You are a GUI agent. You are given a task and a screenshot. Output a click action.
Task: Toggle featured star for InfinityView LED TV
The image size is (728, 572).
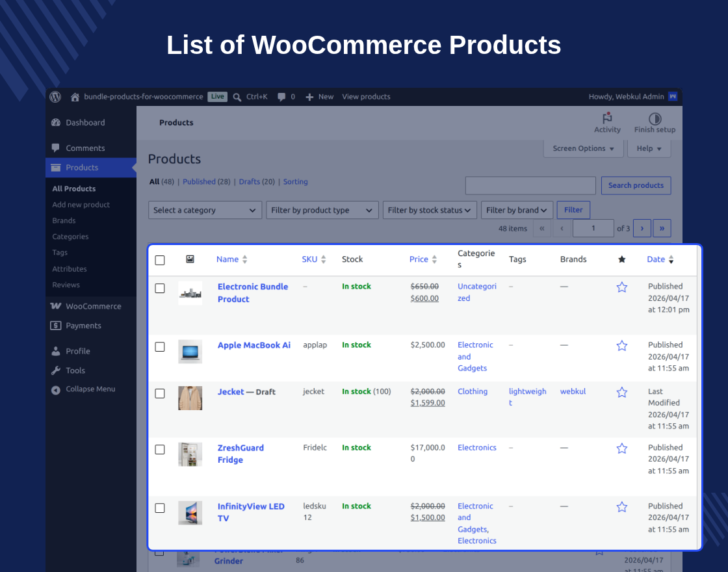tap(621, 507)
